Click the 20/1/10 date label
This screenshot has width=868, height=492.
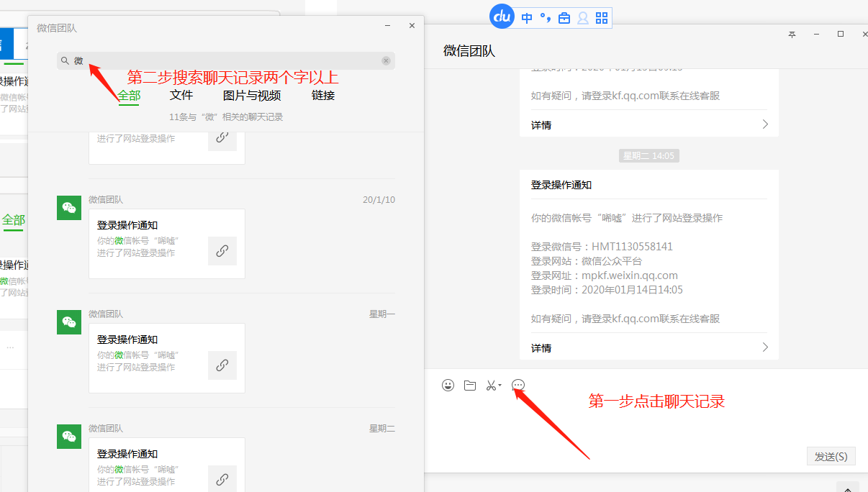pos(379,200)
